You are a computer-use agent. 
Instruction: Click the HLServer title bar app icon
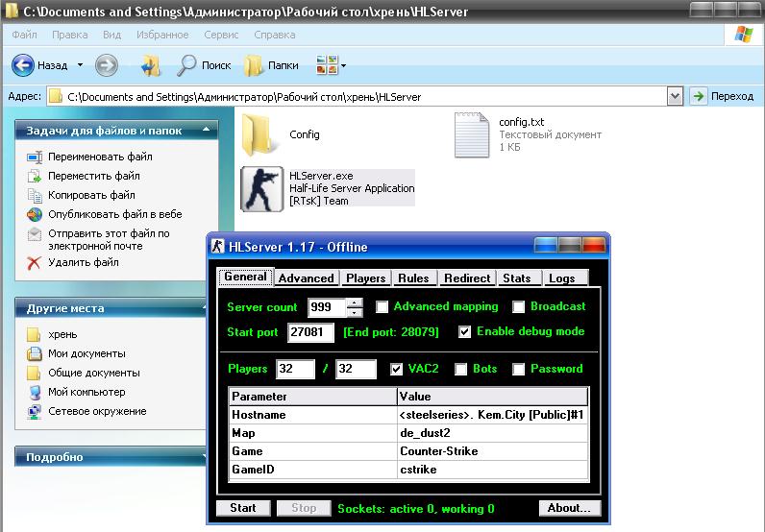(218, 246)
